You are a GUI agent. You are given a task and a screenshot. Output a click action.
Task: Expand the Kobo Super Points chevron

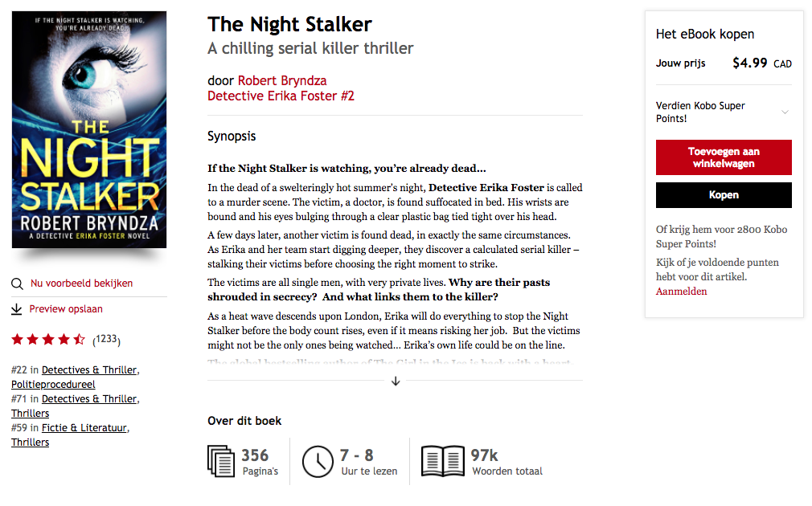pos(785,112)
